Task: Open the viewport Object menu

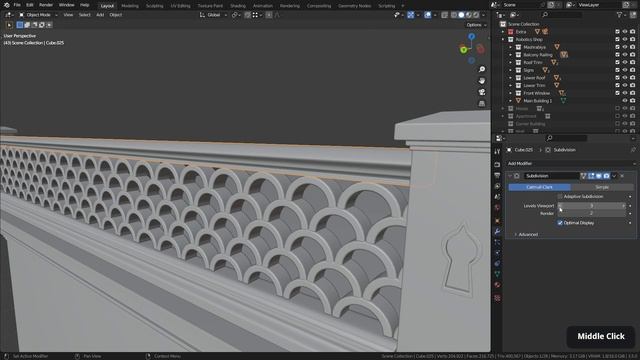Action: (x=116, y=15)
